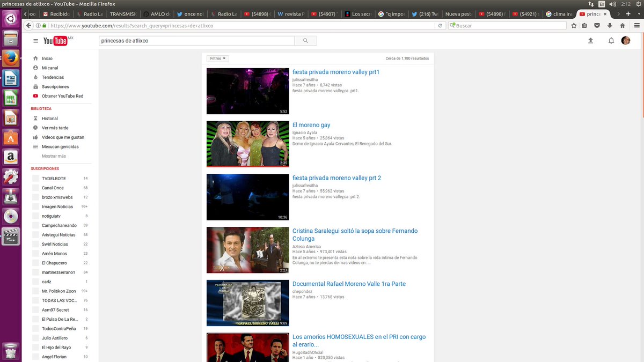Viewport: 644px width, 362px height.
Task: Open Documental Rafael Moreno Valle 1ra Parte
Action: click(x=349, y=284)
